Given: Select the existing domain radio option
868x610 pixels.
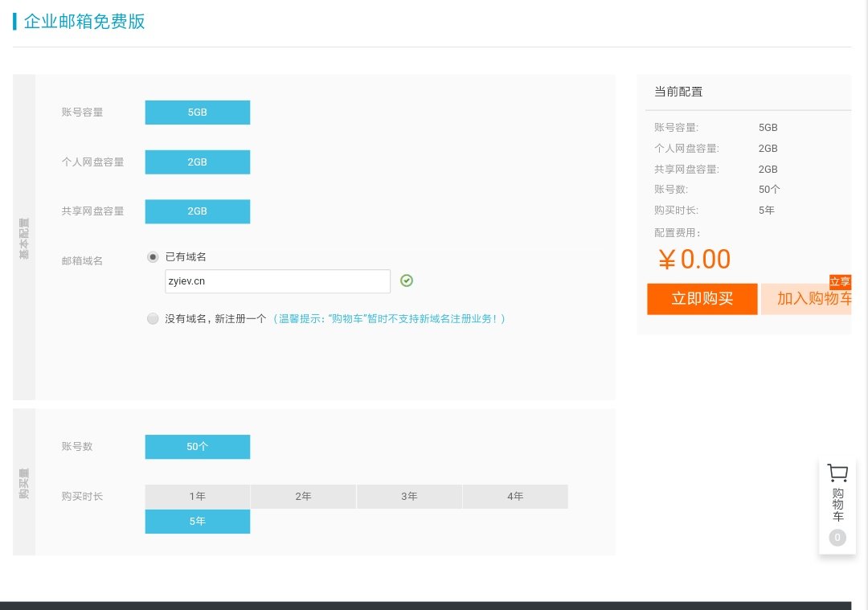Looking at the screenshot, I should click(153, 256).
